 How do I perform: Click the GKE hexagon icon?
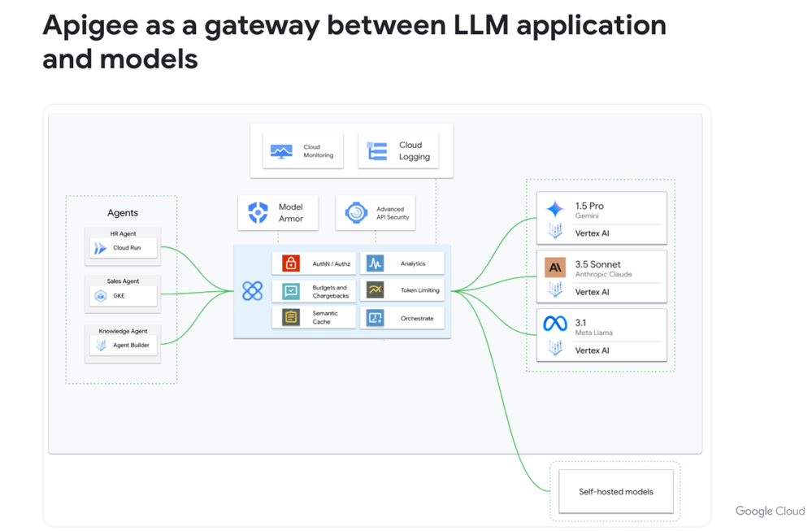pos(101,296)
